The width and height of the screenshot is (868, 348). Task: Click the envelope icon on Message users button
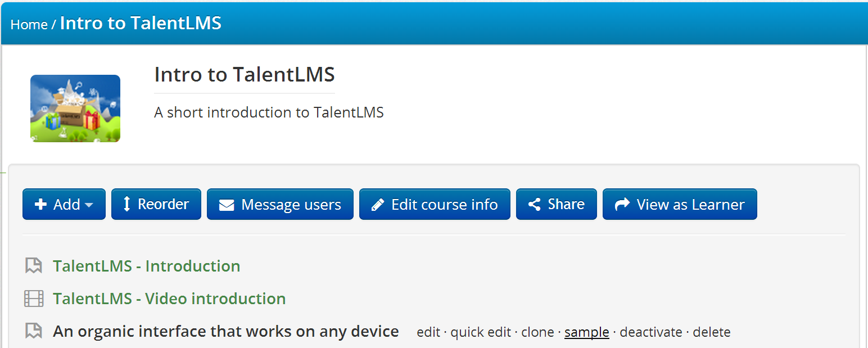(227, 204)
